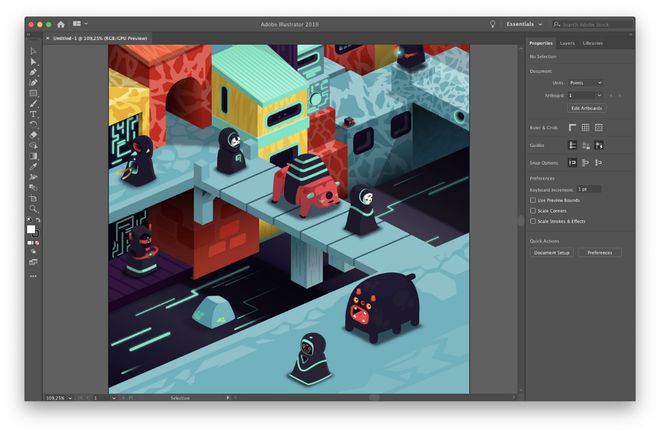This screenshot has height=433, width=660.
Task: Toggle Smart Guides icon
Action: 599,145
